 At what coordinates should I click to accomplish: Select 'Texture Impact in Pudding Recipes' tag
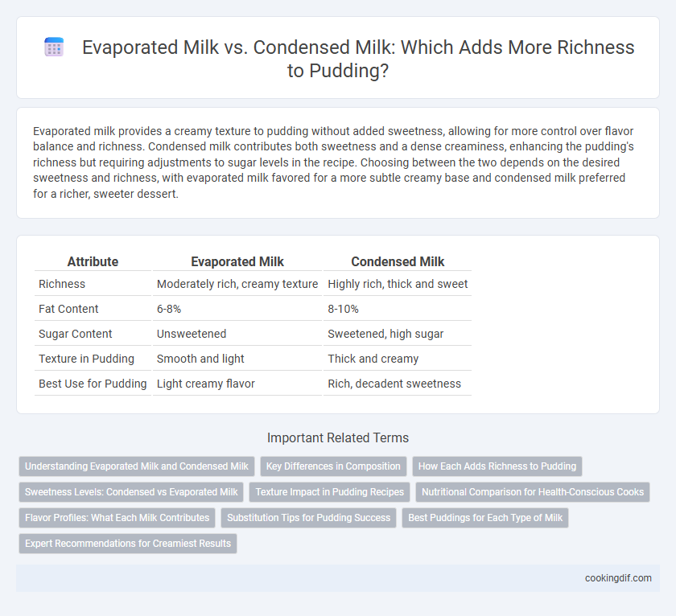point(329,492)
